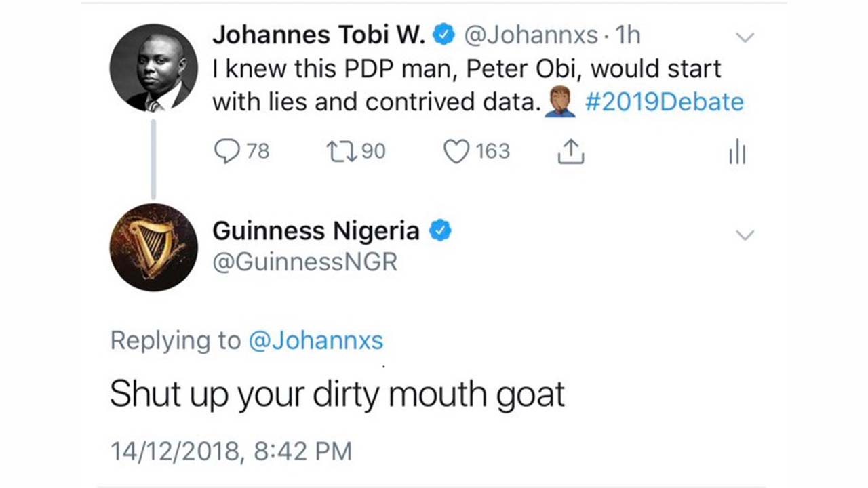
Task: Open the Guinness Nigeria harp avatar
Action: (153, 247)
